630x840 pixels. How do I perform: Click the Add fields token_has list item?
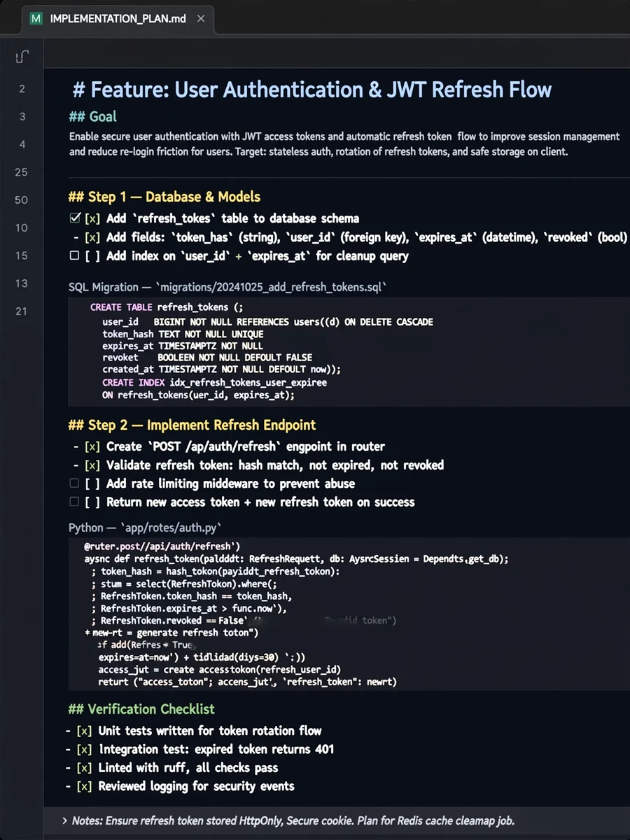[350, 237]
